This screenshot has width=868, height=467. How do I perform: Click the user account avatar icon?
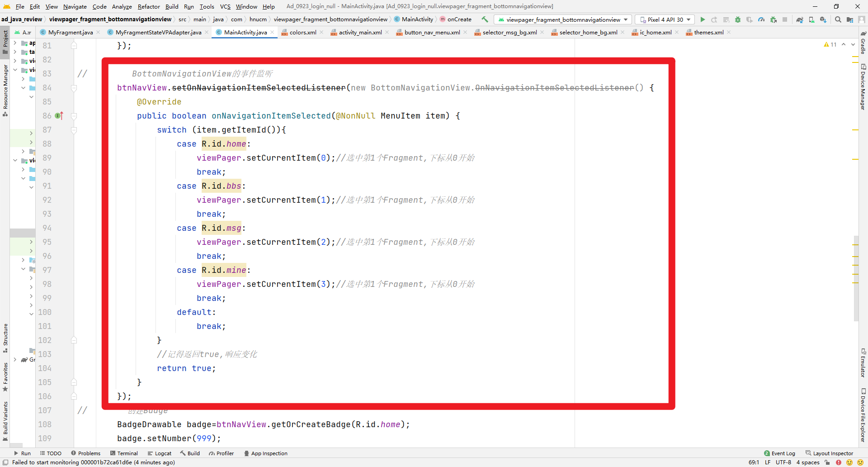pyautogui.click(x=862, y=19)
